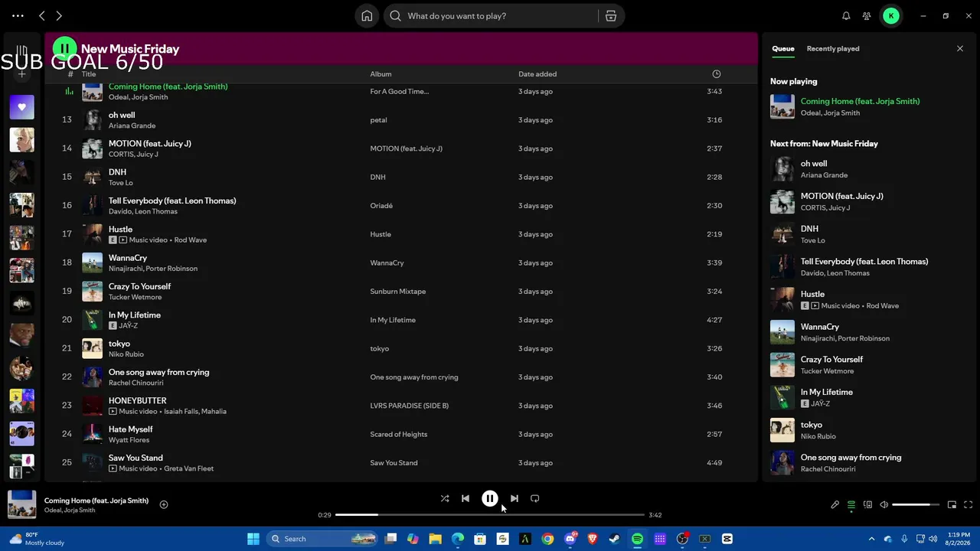
Task: Go forward with the right arrow
Action: click(59, 15)
